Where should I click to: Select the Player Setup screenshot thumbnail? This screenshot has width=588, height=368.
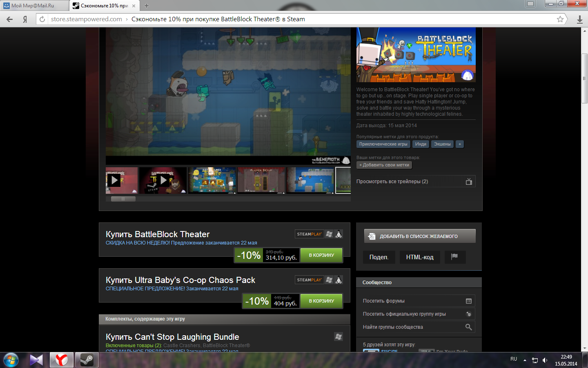point(261,180)
